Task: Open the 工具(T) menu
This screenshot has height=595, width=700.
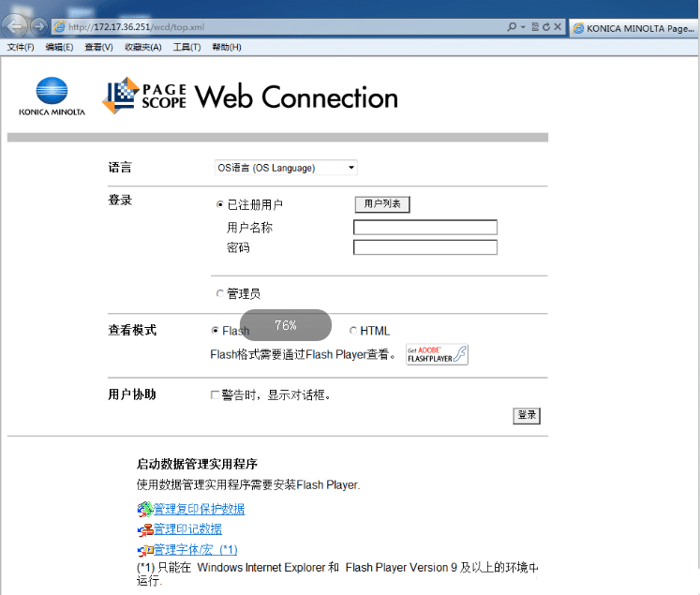Action: coord(186,47)
